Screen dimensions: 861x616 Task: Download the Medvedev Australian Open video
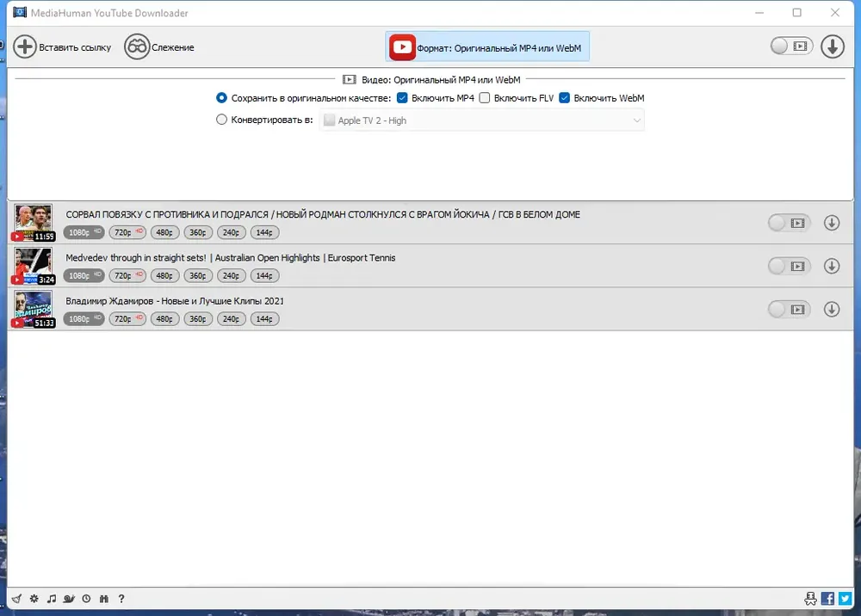tap(832, 266)
